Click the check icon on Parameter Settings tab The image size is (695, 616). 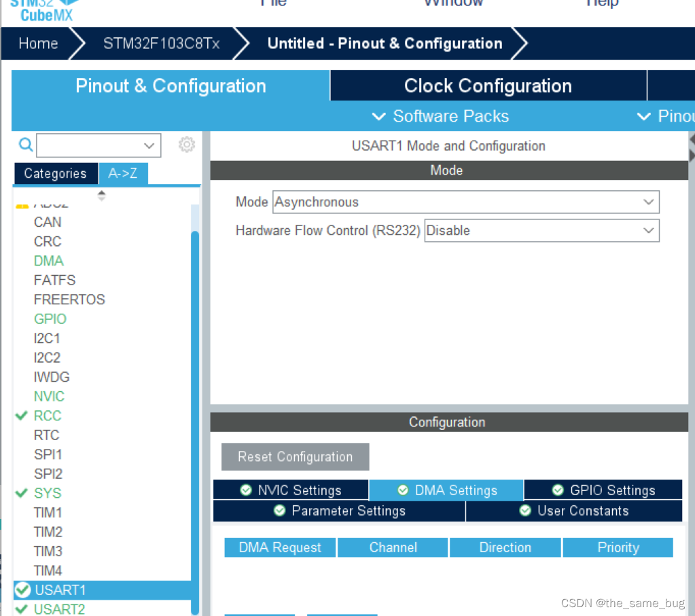click(x=279, y=511)
